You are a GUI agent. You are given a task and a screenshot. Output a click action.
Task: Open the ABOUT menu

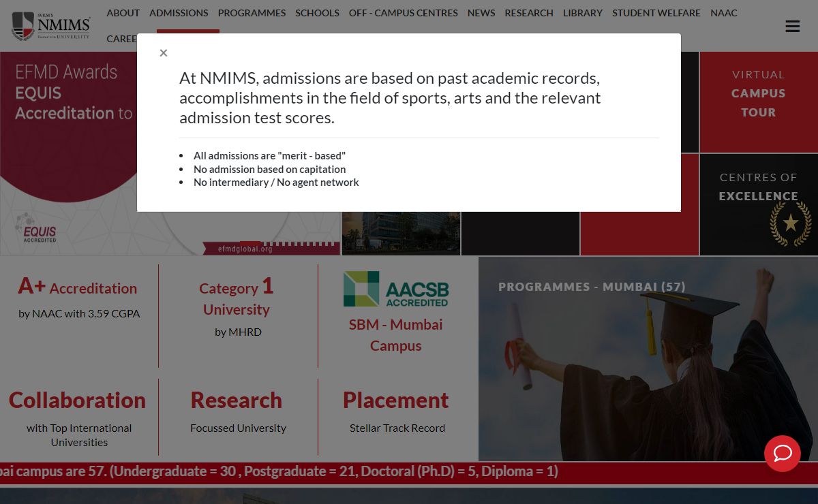123,13
